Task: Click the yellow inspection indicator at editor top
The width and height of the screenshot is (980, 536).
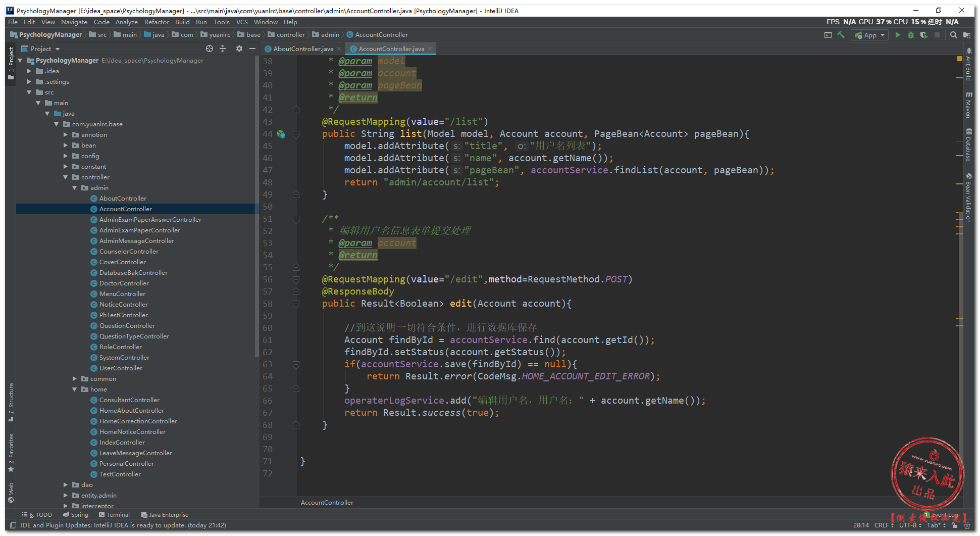Action: point(959,59)
